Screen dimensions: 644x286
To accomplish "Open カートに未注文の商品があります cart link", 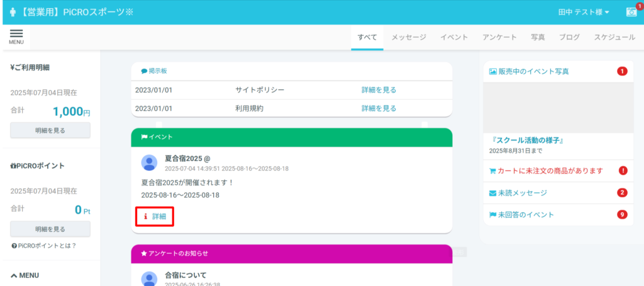I will [x=550, y=171].
